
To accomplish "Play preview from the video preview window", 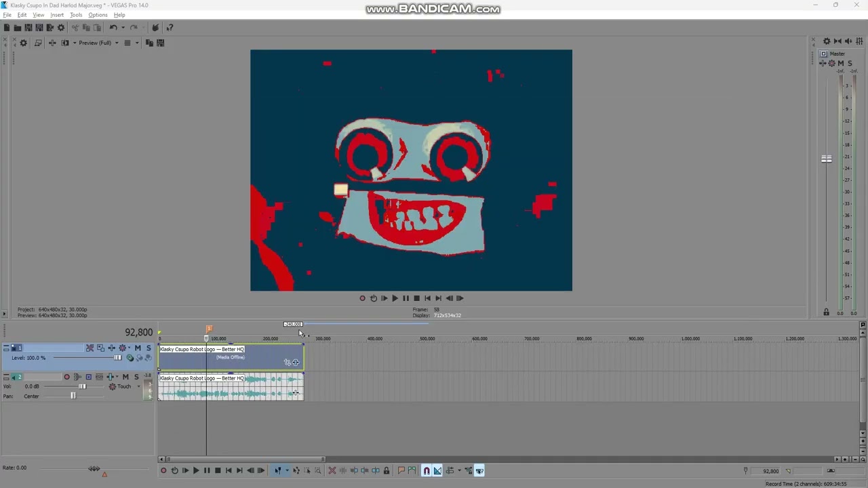I will (395, 298).
